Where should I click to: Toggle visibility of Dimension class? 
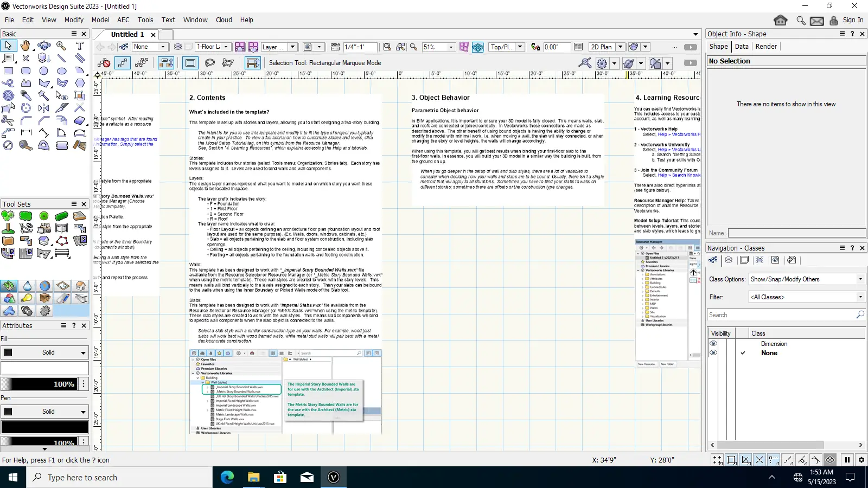click(x=713, y=344)
